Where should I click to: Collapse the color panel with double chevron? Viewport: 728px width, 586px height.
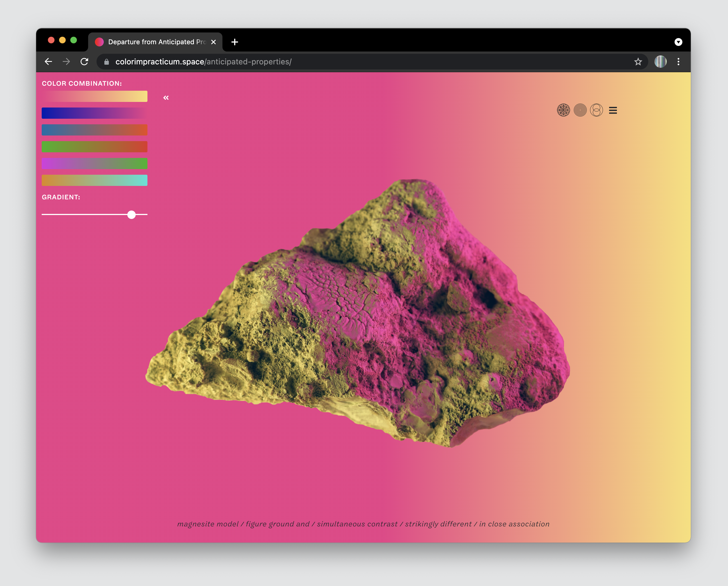(166, 98)
